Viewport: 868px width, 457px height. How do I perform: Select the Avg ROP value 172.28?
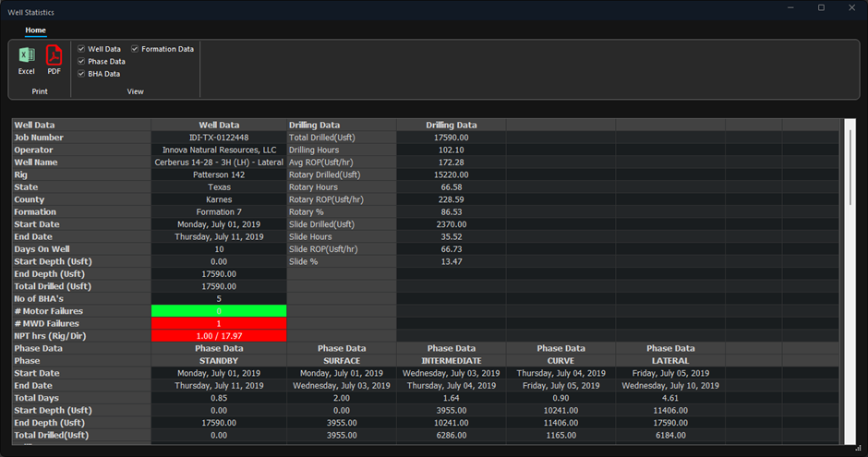tap(451, 162)
